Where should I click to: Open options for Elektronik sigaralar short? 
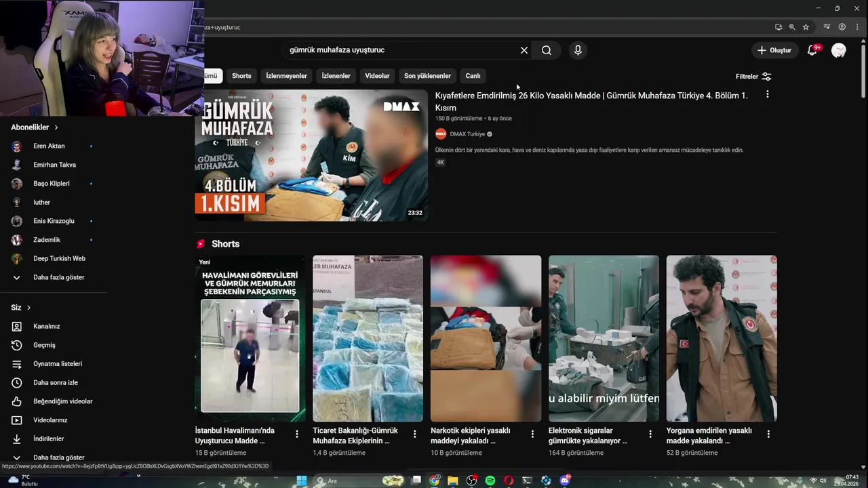(x=650, y=434)
